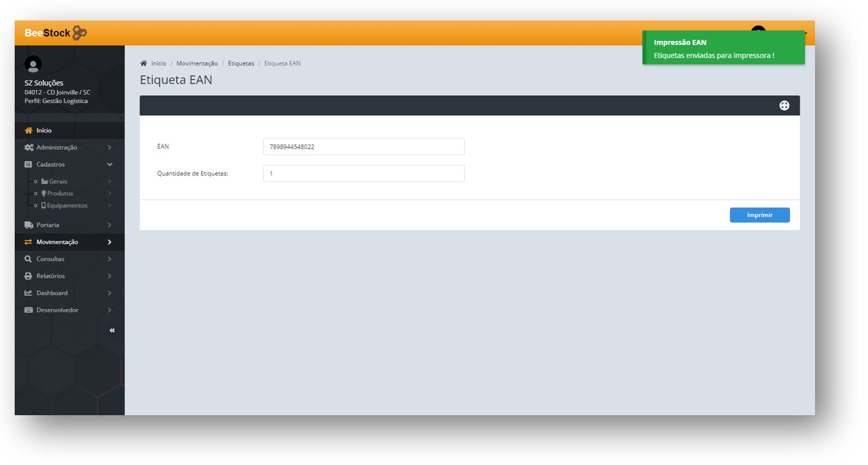This screenshot has height=465, width=868.
Task: Select Movimentação in the sidebar
Action: (x=57, y=242)
